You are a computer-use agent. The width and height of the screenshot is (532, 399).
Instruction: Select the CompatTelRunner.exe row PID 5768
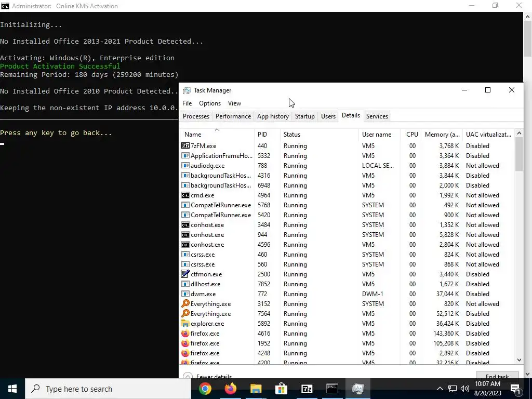pyautogui.click(x=348, y=205)
